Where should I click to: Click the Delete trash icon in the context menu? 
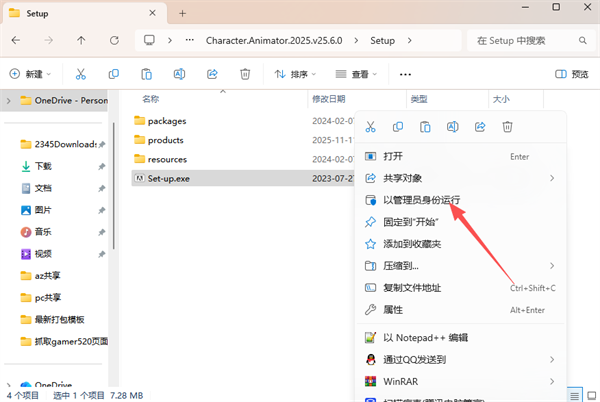pos(507,127)
